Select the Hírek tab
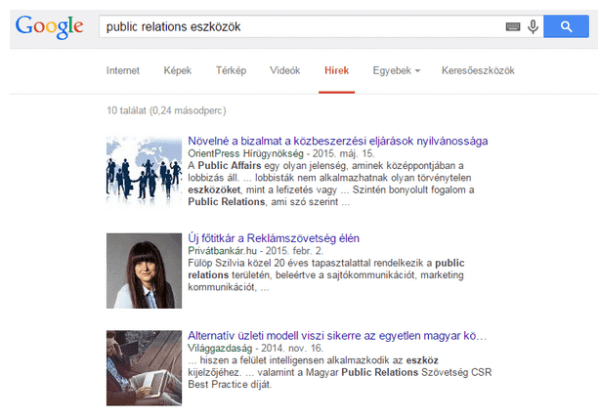600x418 pixels. [x=337, y=70]
